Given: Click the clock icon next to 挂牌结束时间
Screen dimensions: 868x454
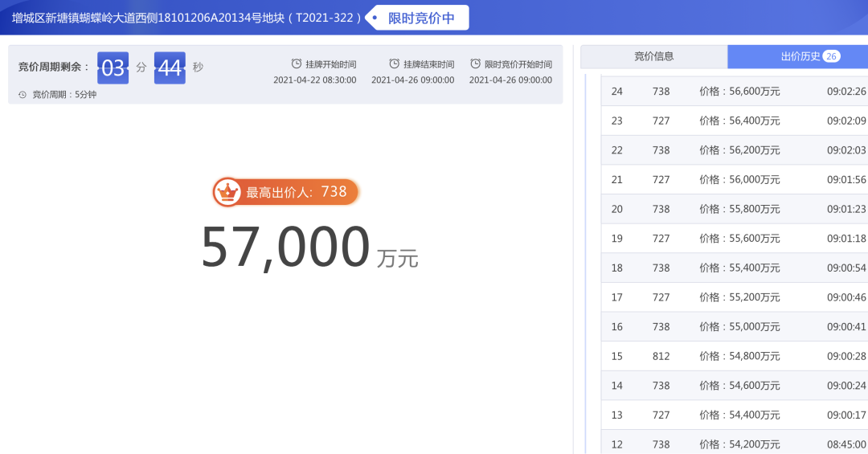Looking at the screenshot, I should 394,64.
